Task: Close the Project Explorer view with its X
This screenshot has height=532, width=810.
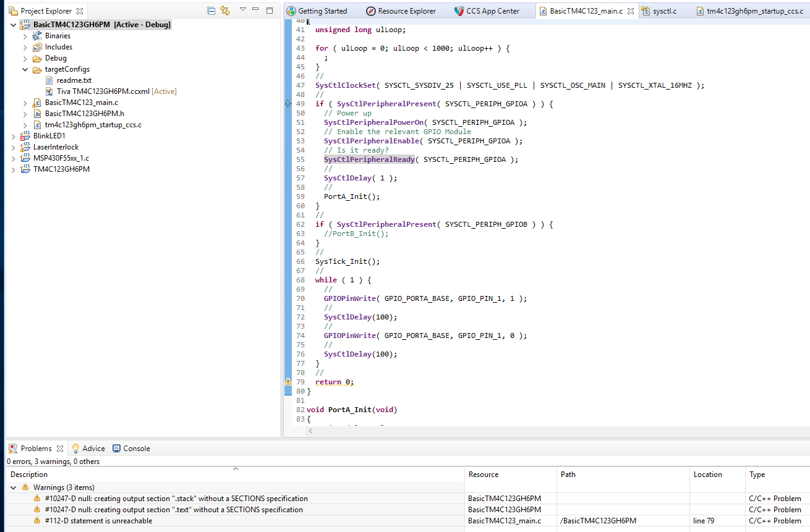Action: [x=80, y=11]
